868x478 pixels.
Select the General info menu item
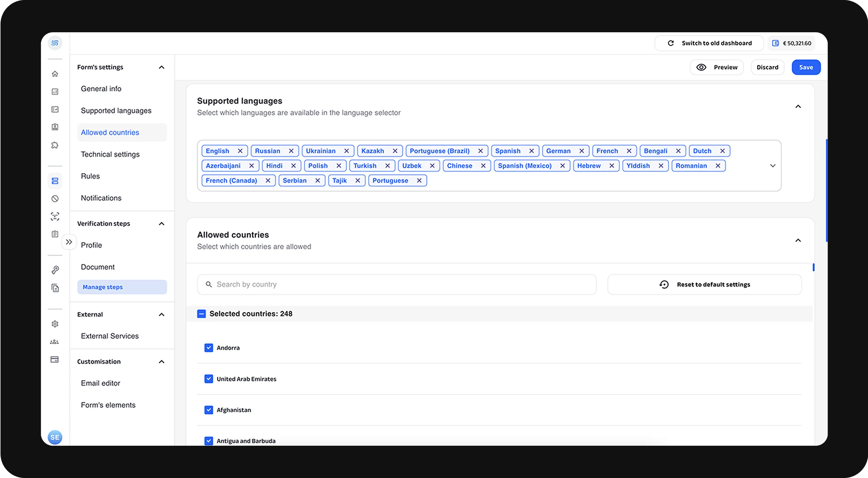click(101, 88)
